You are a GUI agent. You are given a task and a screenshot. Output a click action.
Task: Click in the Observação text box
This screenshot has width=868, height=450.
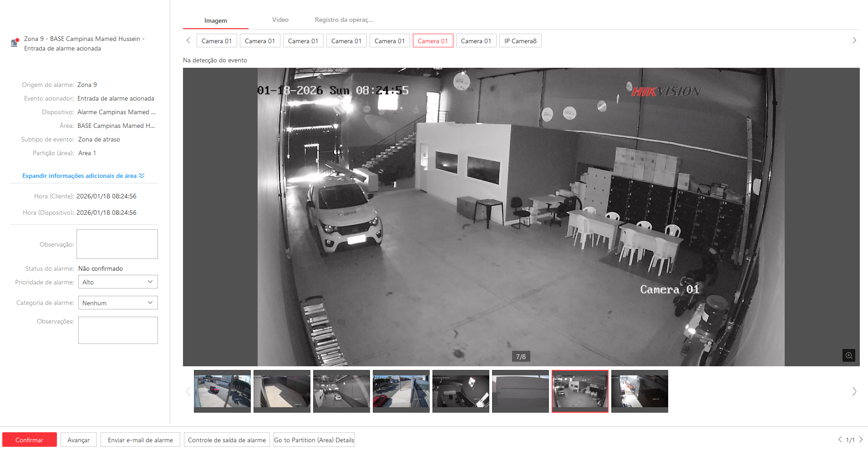[117, 244]
